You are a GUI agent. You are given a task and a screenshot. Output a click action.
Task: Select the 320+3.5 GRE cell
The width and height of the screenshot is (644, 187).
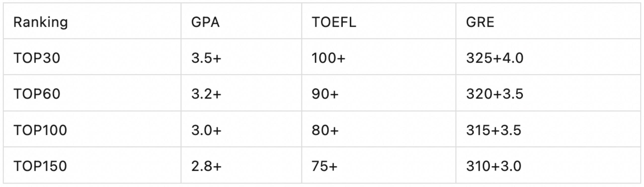click(x=495, y=94)
